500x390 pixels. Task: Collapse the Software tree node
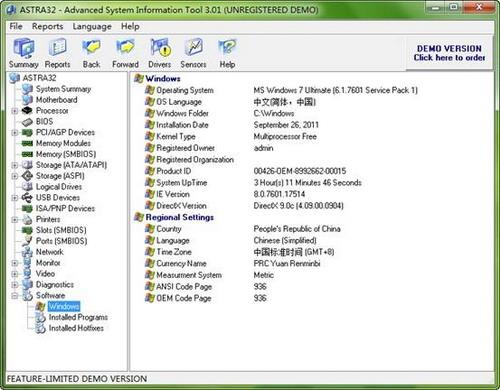[15, 296]
